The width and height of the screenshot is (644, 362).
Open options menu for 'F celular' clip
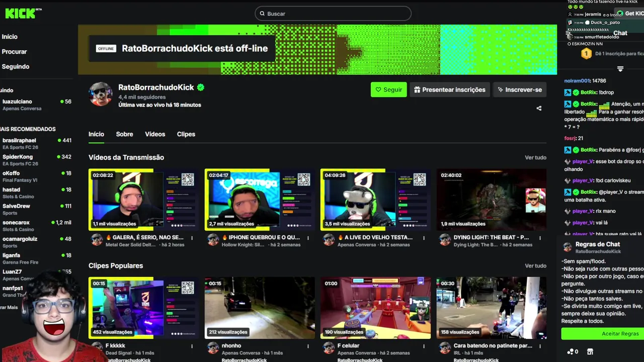pos(424,346)
